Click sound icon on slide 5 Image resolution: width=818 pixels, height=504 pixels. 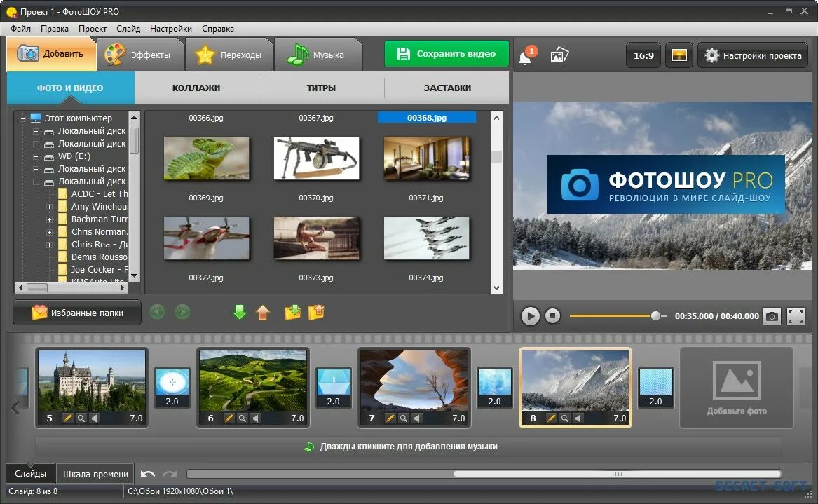(x=95, y=418)
